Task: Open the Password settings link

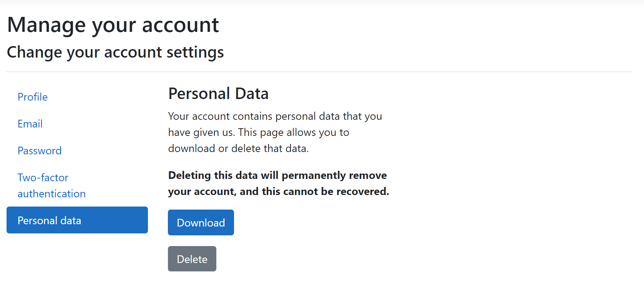Action: [x=40, y=151]
